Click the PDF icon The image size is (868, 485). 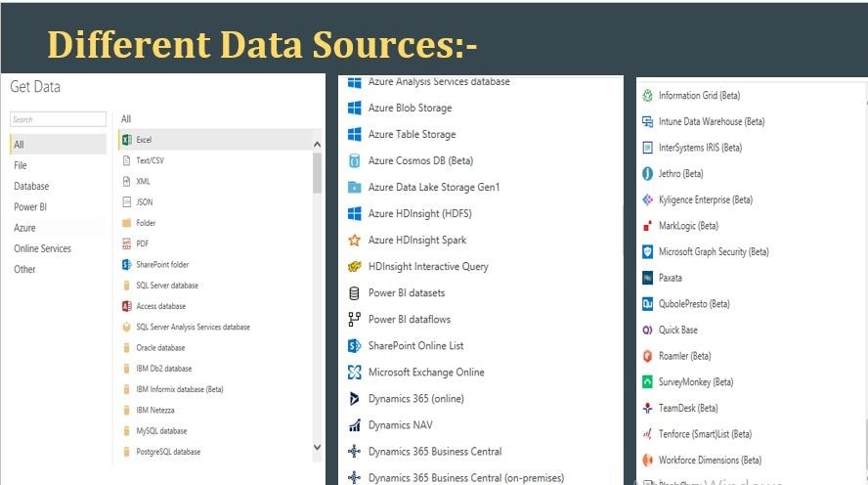tap(127, 243)
